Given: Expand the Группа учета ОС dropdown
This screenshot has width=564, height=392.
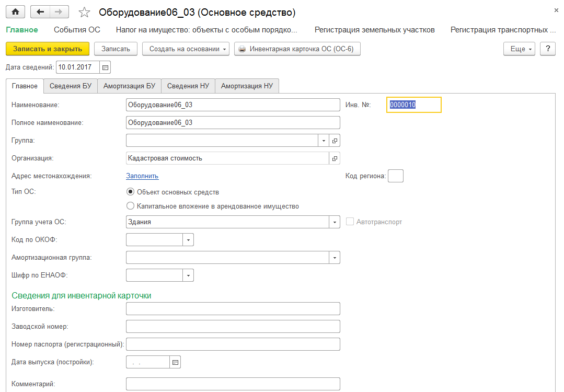Looking at the screenshot, I should pyautogui.click(x=335, y=222).
